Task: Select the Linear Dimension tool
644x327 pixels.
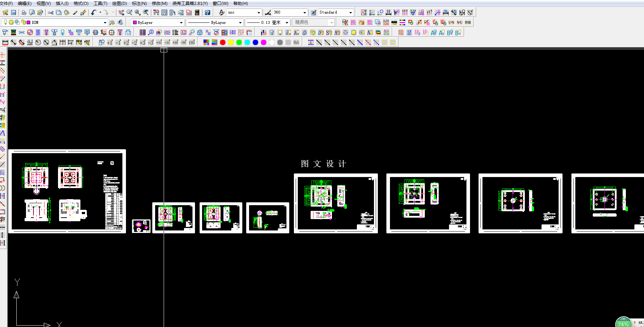Action: coord(5,42)
